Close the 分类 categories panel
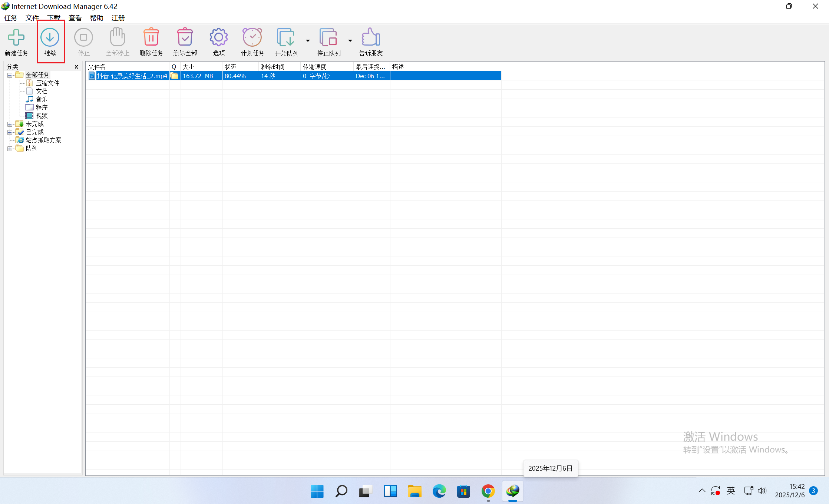829x504 pixels. pos(76,67)
